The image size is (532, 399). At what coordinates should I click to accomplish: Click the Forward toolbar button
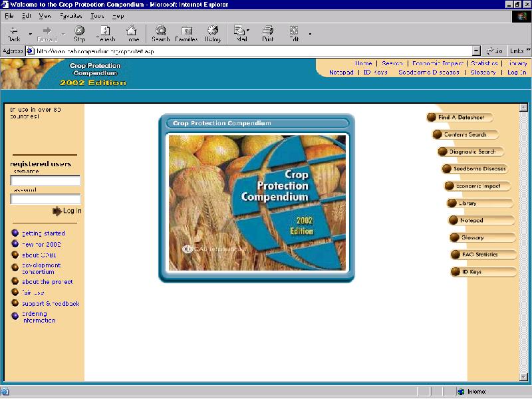click(47, 34)
